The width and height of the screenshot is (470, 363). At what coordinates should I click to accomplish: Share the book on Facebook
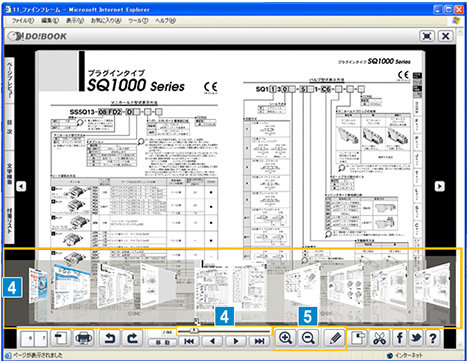(x=399, y=338)
